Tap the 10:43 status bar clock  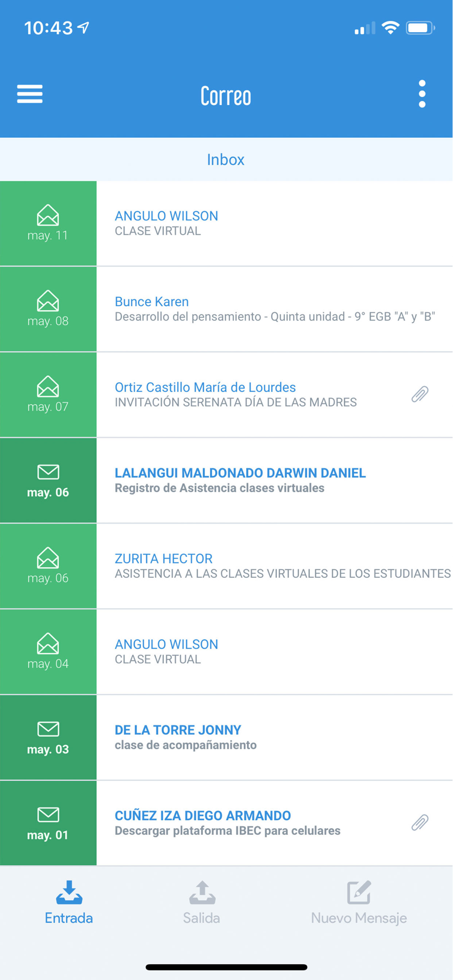point(49,28)
